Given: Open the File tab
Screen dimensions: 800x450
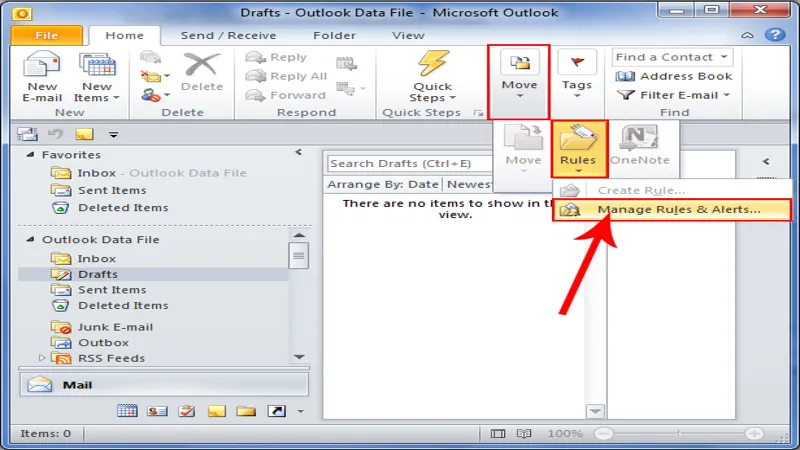Looking at the screenshot, I should click(x=46, y=35).
